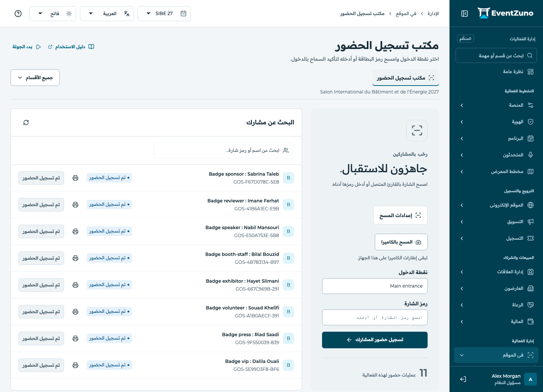Click the المنظّم role badge

pos(465,39)
